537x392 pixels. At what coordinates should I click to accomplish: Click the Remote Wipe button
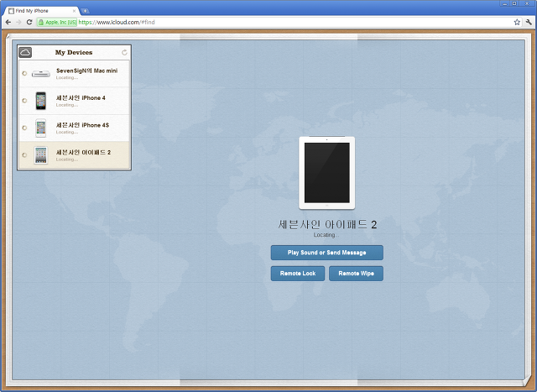tap(356, 274)
